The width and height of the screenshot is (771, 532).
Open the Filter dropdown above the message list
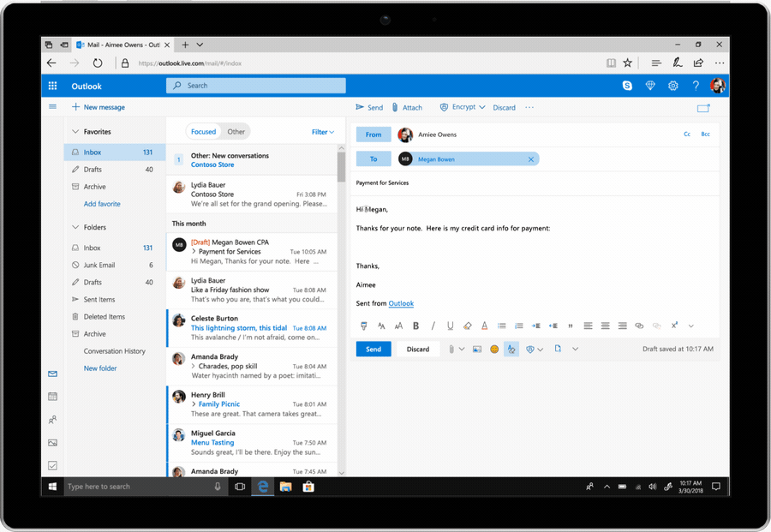321,131
